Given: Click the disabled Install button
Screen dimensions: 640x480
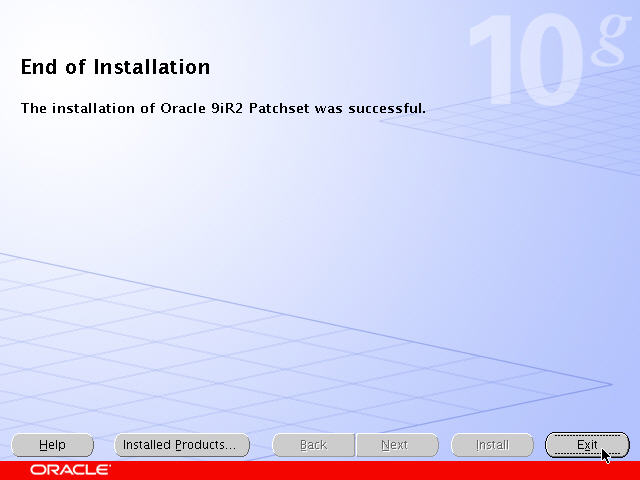Looking at the screenshot, I should (x=492, y=445).
